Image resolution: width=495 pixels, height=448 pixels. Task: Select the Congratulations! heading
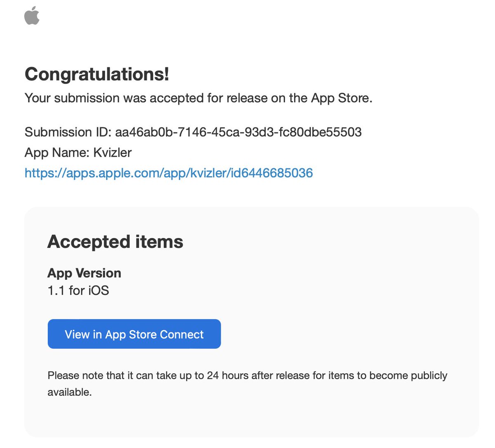pyautogui.click(x=97, y=74)
